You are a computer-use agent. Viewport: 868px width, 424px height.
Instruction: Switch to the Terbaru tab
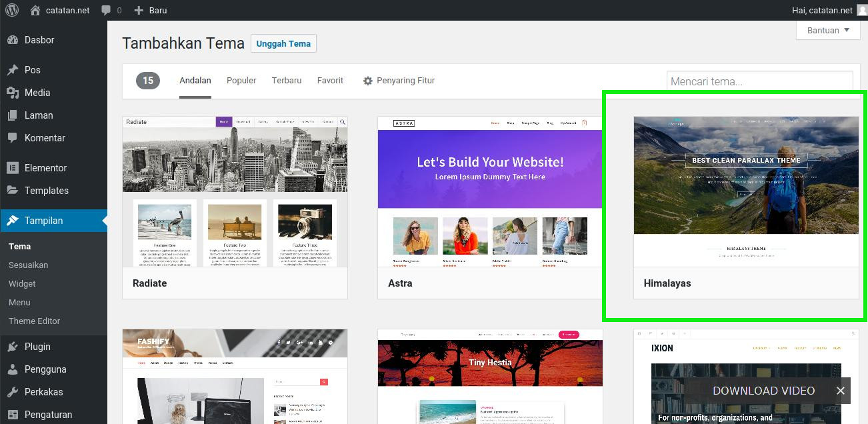(287, 81)
